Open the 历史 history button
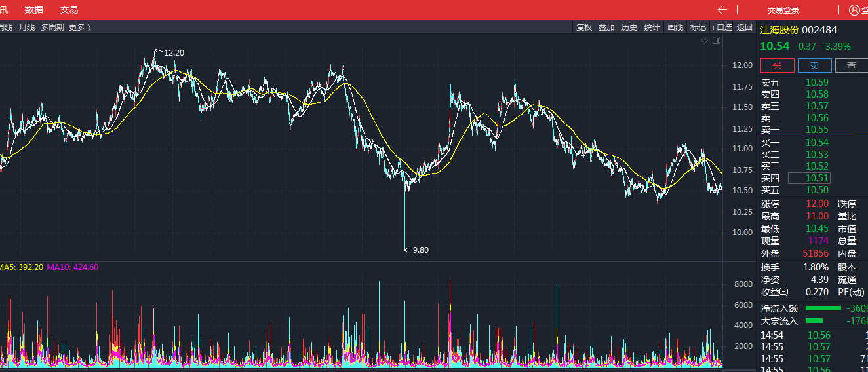 coord(629,28)
